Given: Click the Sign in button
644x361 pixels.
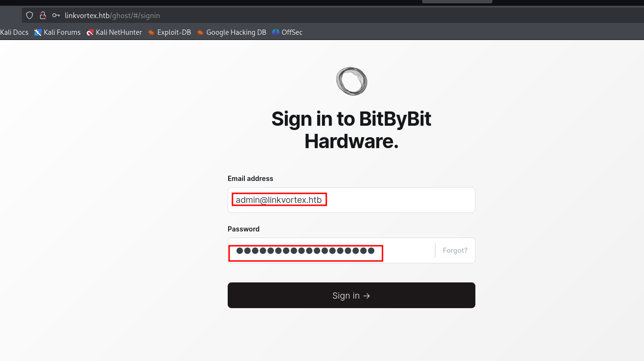Looking at the screenshot, I should (x=351, y=295).
